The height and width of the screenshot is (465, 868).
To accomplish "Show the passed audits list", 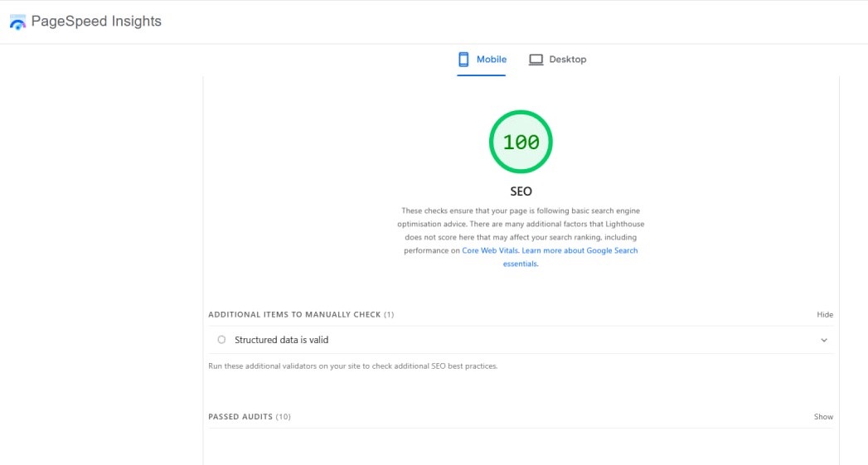I will pos(823,417).
